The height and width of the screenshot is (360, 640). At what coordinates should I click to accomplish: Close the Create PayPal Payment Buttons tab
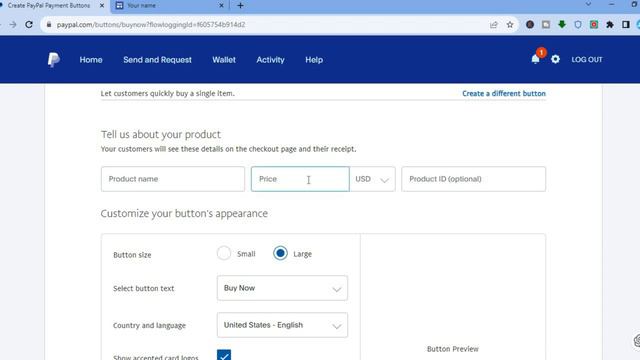[102, 6]
